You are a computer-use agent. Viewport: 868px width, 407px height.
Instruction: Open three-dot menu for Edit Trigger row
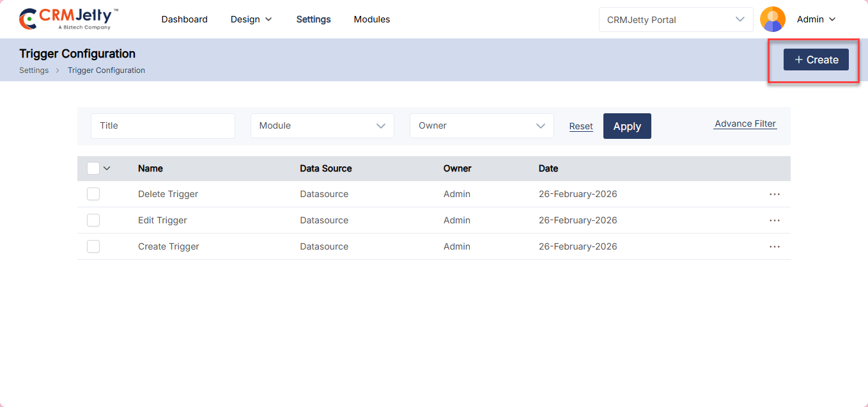click(774, 220)
